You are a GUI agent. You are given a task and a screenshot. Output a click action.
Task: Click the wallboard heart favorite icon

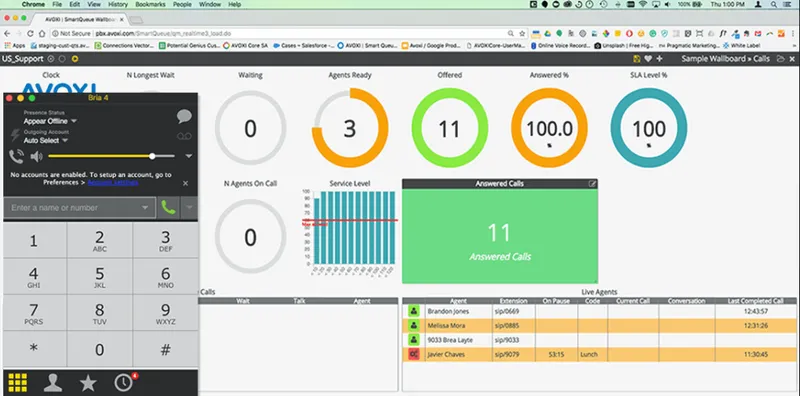point(648,59)
